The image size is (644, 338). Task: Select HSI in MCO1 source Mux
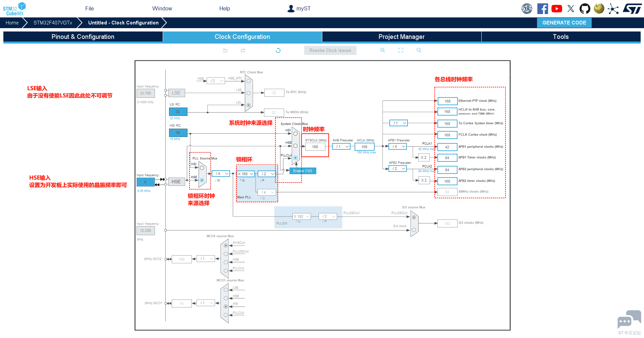(226, 307)
